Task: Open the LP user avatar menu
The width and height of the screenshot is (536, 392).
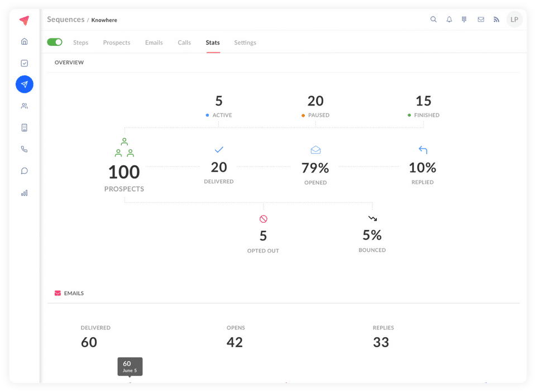Action: (514, 20)
